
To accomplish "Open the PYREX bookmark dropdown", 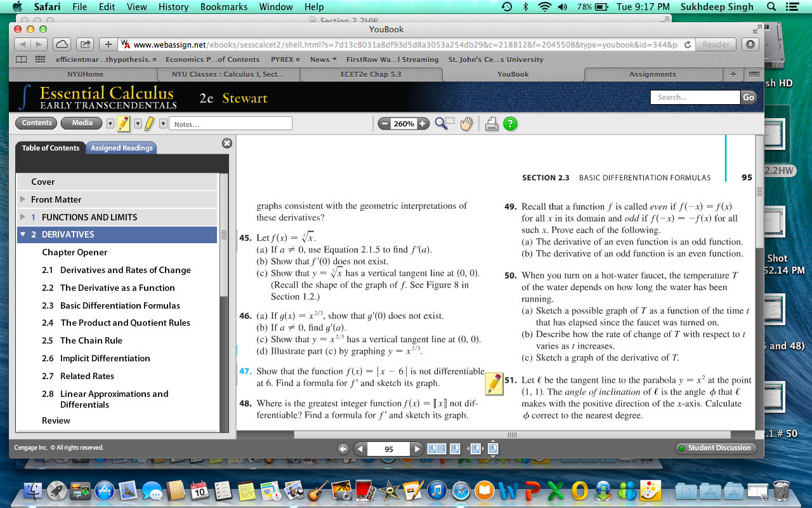I will click(x=285, y=60).
